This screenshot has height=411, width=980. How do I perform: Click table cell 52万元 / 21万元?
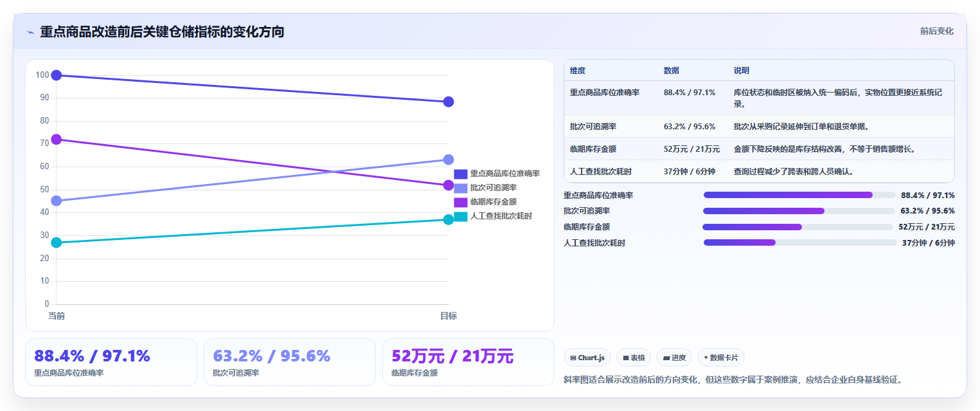click(x=691, y=149)
